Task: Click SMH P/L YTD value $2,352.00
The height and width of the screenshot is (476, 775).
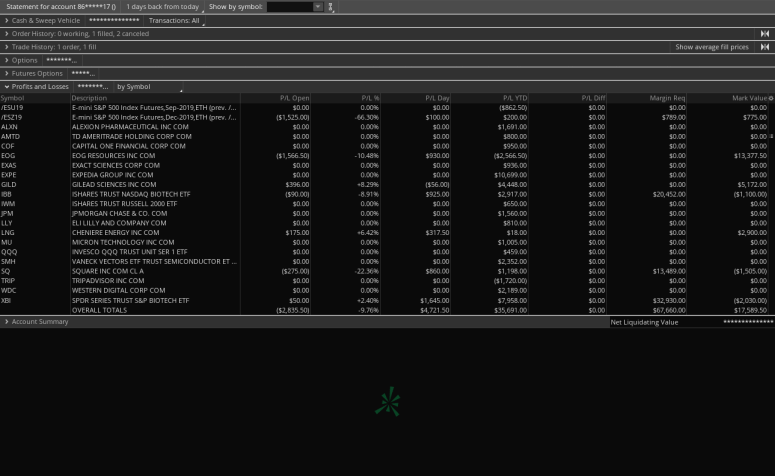Action: (x=513, y=261)
